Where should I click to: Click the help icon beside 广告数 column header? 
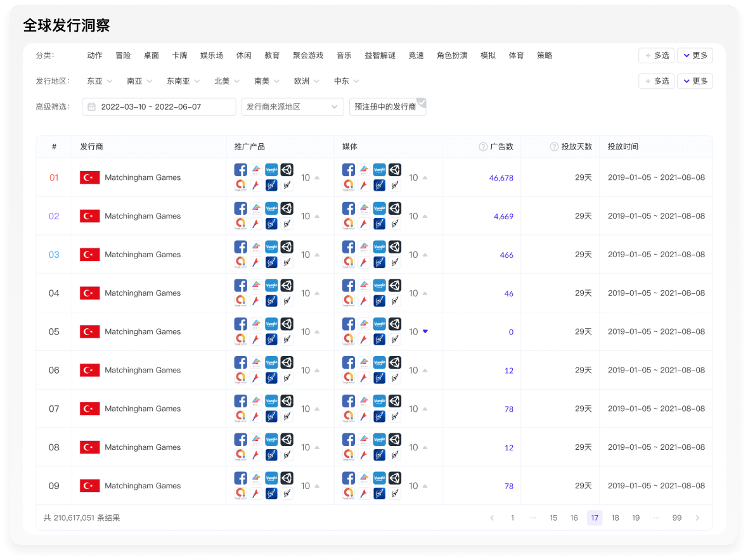click(x=482, y=146)
